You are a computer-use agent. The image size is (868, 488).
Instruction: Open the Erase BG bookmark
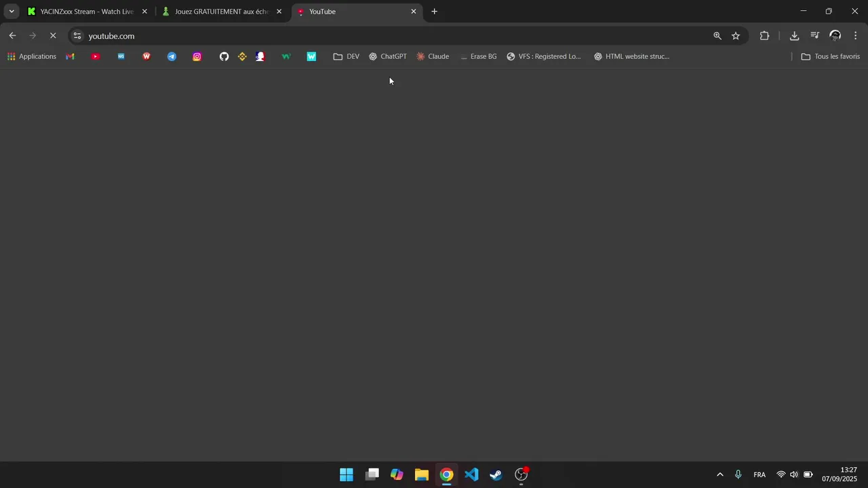point(478,56)
